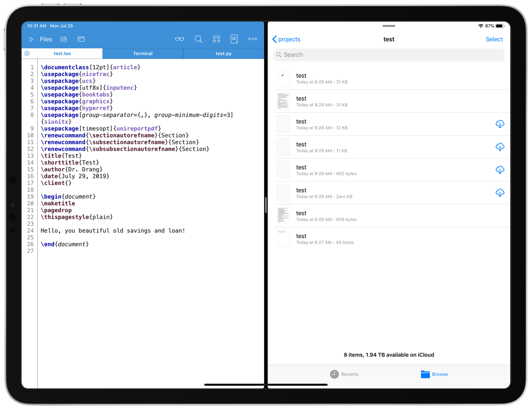Open the 609 bytes test file thumbnail
This screenshot has width=532, height=410.
point(283,216)
